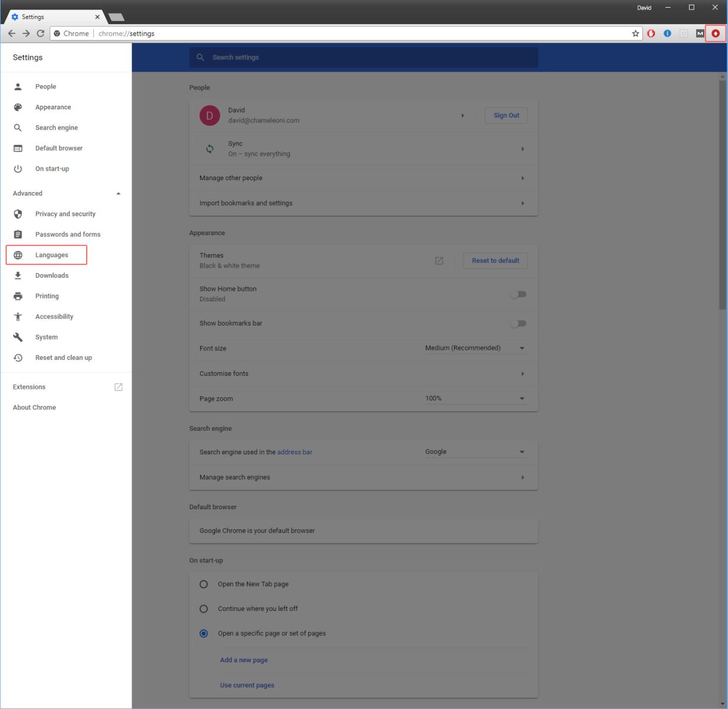Click the David profile avatar circle
This screenshot has height=709, width=728.
point(209,115)
